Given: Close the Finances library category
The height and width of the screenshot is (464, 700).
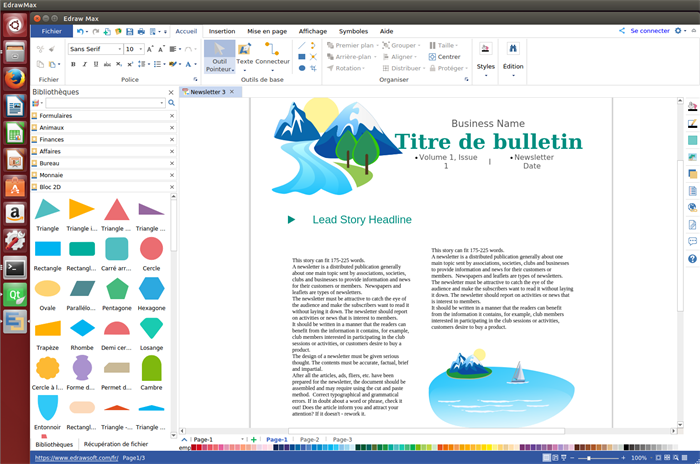Looking at the screenshot, I should (171, 139).
